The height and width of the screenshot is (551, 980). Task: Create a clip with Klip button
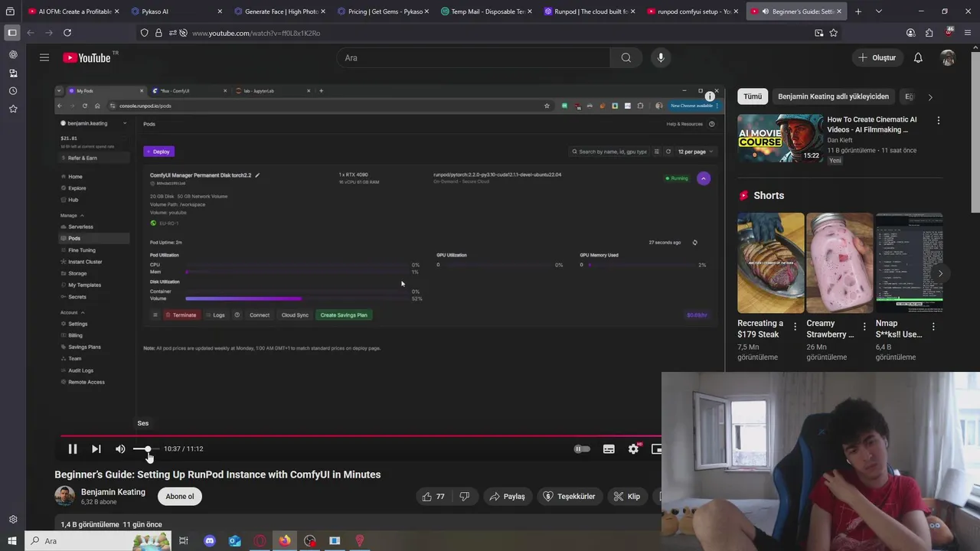(x=626, y=497)
